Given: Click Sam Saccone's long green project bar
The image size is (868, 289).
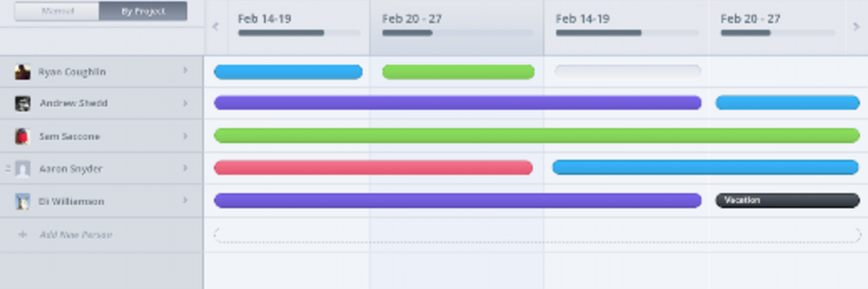Looking at the screenshot, I should 536,136.
